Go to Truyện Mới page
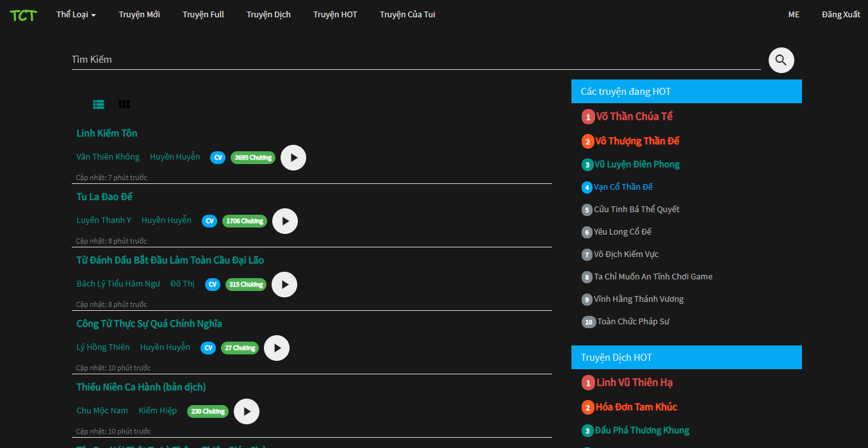The image size is (868, 448). (x=139, y=15)
